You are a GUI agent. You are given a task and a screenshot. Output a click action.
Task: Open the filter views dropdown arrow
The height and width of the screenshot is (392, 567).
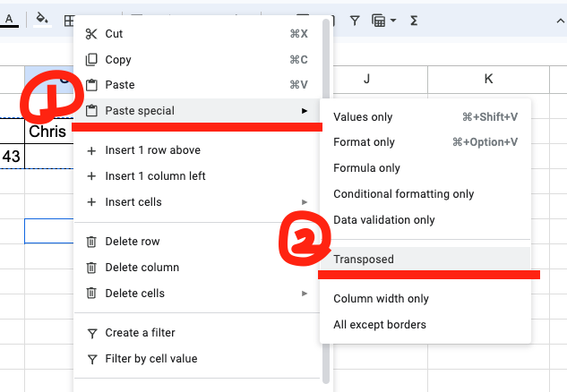click(393, 21)
